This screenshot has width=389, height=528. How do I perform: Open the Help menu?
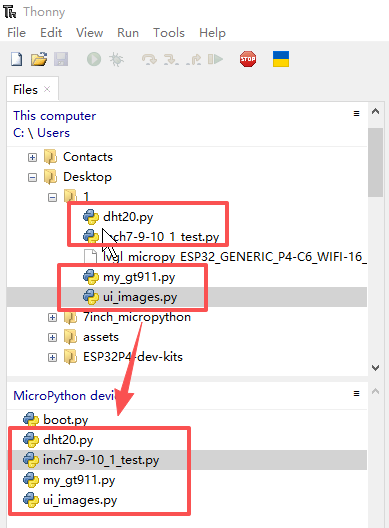[212, 33]
